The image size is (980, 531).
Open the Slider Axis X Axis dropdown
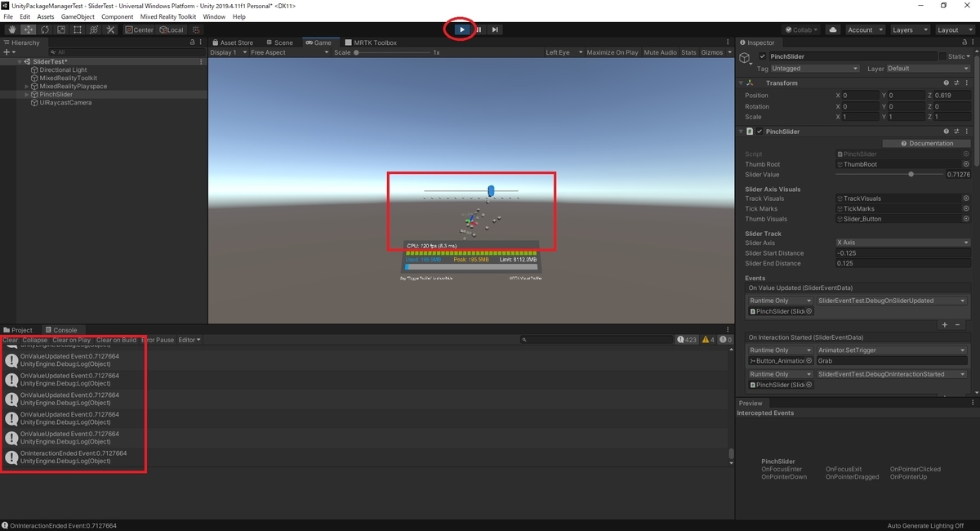pyautogui.click(x=902, y=243)
